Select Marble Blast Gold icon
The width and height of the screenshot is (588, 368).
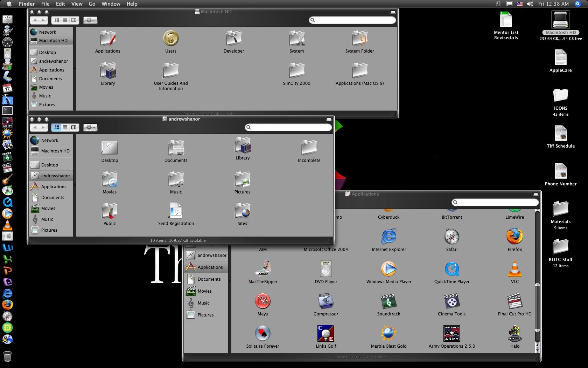tap(388, 333)
